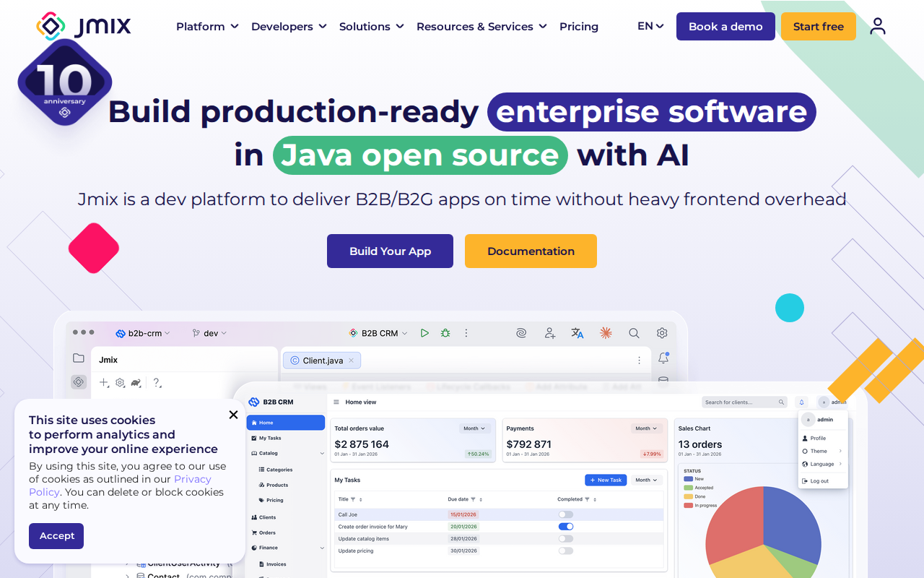The width and height of the screenshot is (924, 578).
Task: Toggle Create order invoice completed switch
Action: [566, 527]
